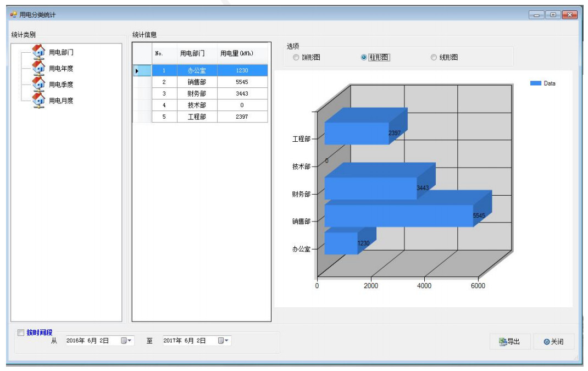Click the house icon beside 用电月度
Viewport: 588px width, 371px height.
tap(38, 100)
